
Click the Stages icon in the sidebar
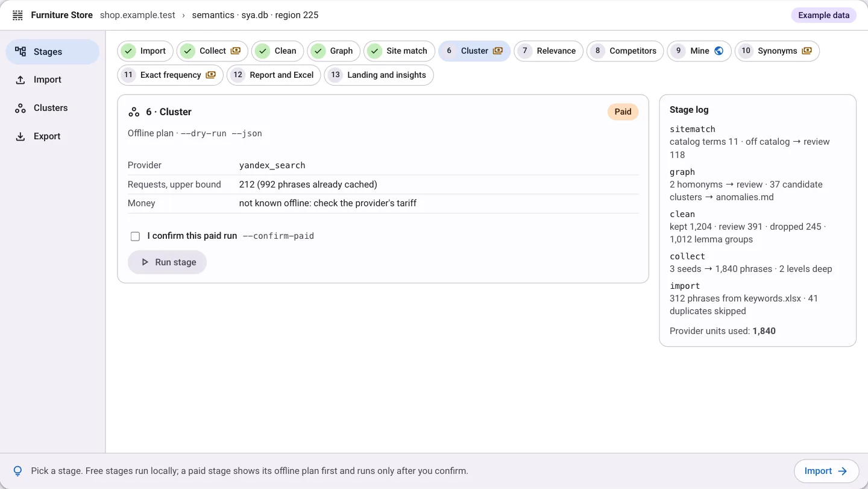pos(20,51)
